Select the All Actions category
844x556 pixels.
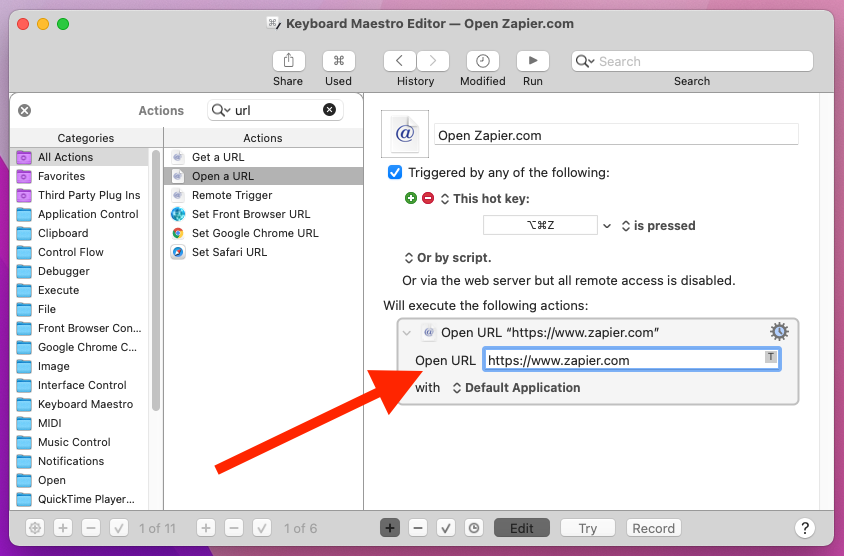pyautogui.click(x=80, y=157)
